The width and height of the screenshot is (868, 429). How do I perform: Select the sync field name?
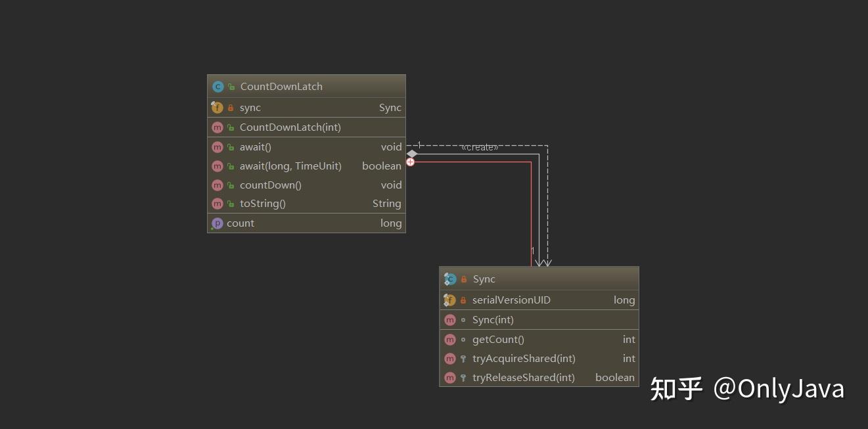[x=250, y=108]
